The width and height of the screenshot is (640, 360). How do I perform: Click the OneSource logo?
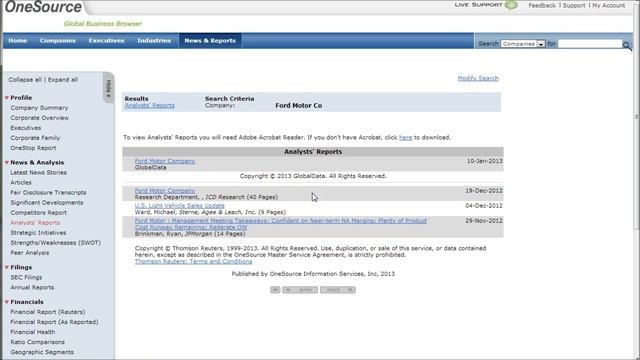(x=43, y=7)
